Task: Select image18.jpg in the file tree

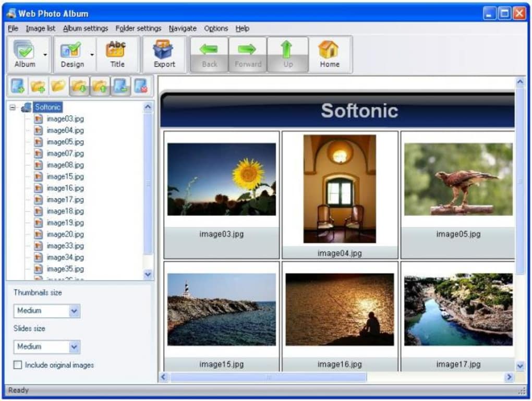Action: (x=65, y=211)
